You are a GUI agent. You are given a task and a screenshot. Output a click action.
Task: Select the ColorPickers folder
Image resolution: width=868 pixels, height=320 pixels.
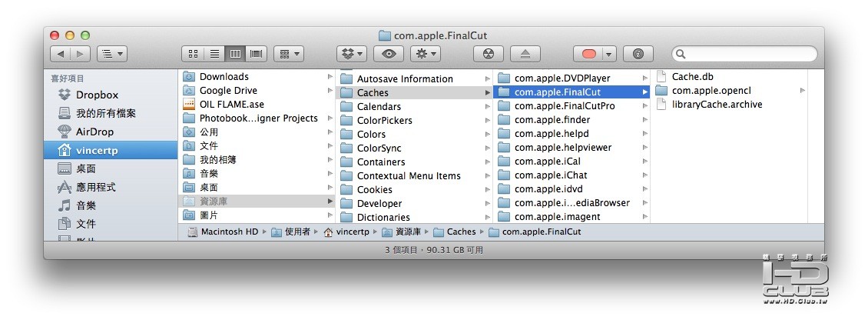pyautogui.click(x=415, y=120)
